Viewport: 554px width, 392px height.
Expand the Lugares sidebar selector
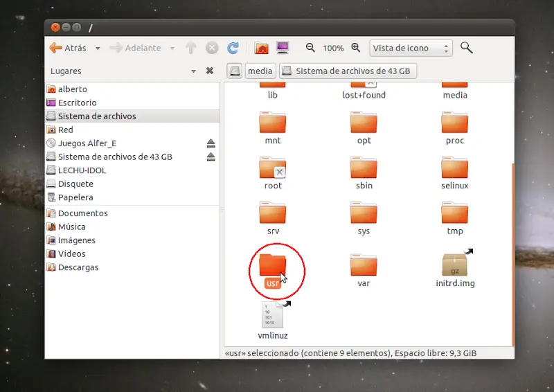click(193, 71)
